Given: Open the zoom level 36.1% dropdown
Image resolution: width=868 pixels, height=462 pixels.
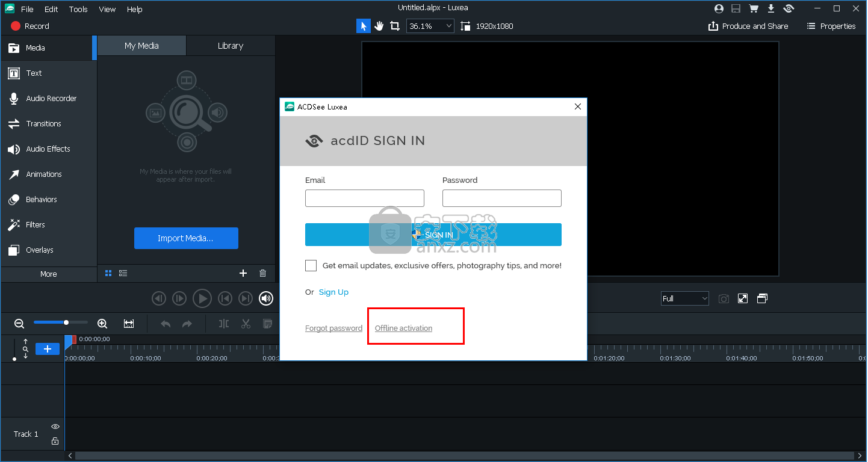Looking at the screenshot, I should click(430, 26).
